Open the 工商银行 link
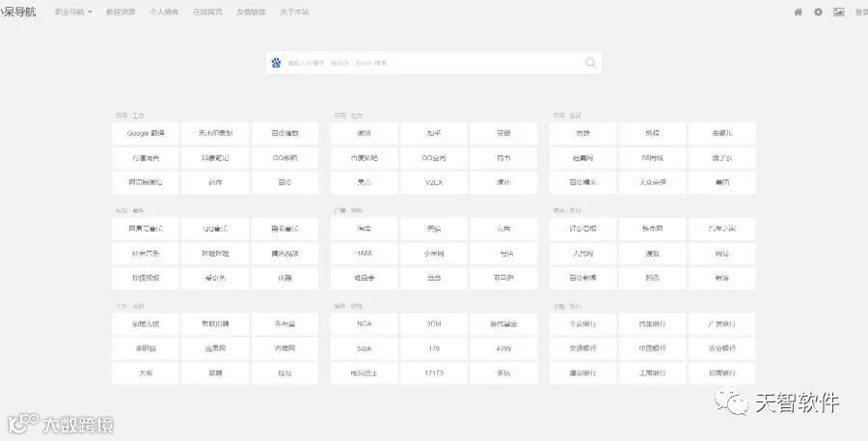868x441 pixels. (653, 372)
